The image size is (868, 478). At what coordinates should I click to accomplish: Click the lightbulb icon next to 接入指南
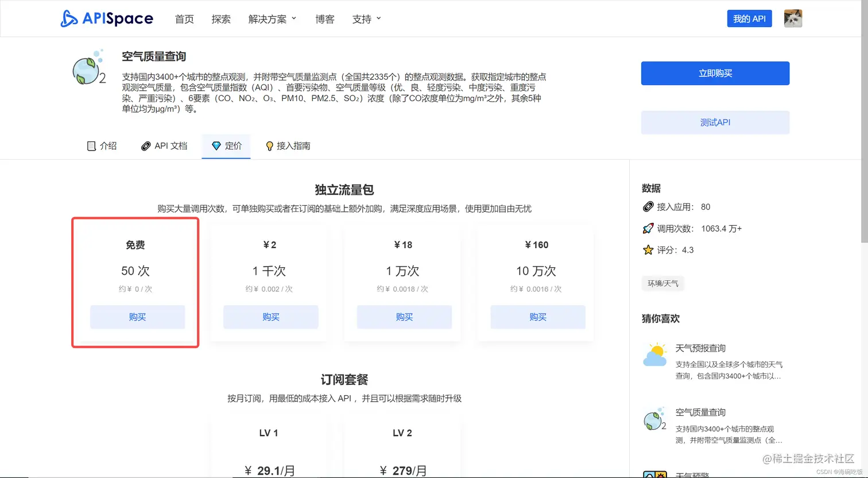coord(269,146)
